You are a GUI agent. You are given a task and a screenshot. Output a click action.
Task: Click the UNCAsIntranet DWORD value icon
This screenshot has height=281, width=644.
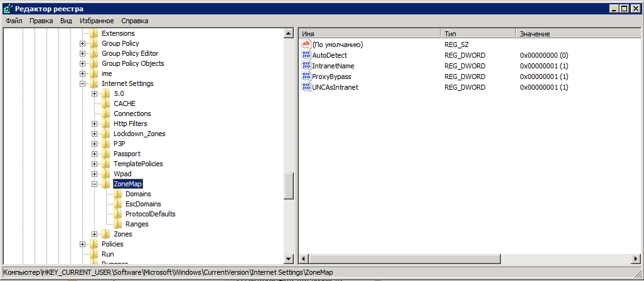tap(306, 87)
